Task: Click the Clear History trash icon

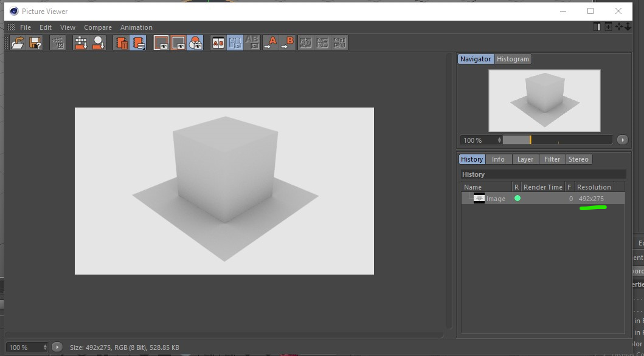Action: pos(122,43)
